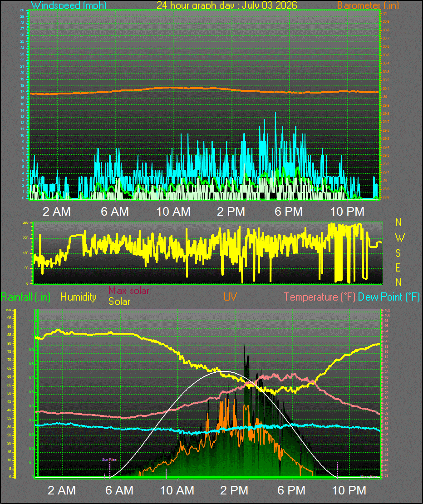
Task: Click '6 AM' under the bottom temperature graph
Action: point(119,490)
